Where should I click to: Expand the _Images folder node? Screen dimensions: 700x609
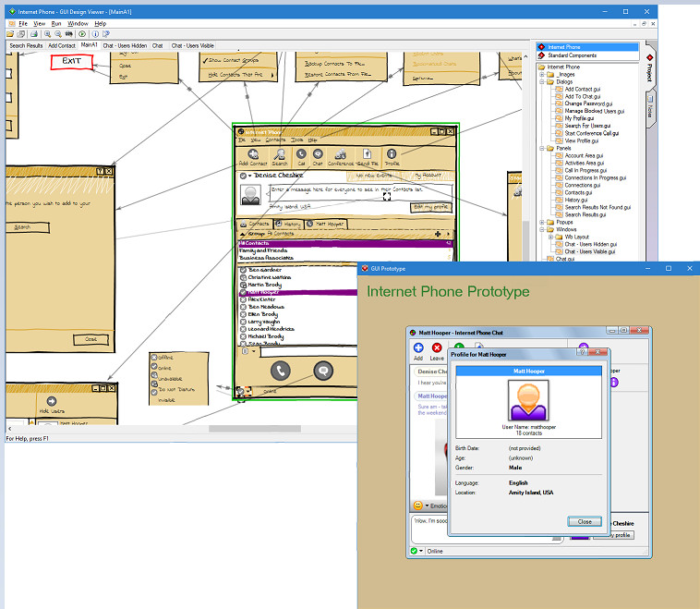[542, 74]
